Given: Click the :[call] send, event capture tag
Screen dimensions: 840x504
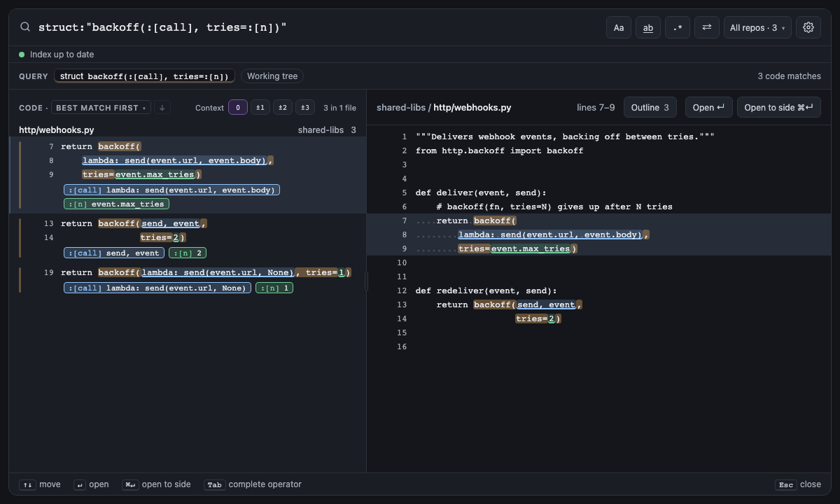Looking at the screenshot, I should tap(114, 253).
